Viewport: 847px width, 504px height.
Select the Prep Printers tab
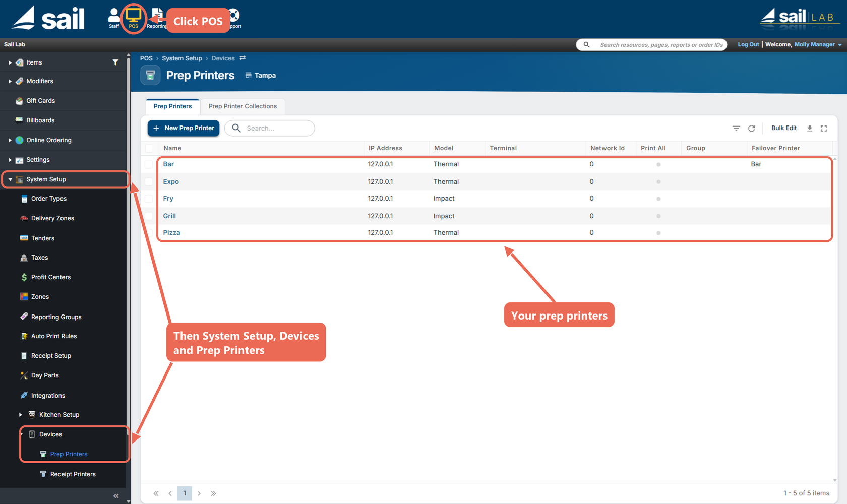click(x=173, y=106)
